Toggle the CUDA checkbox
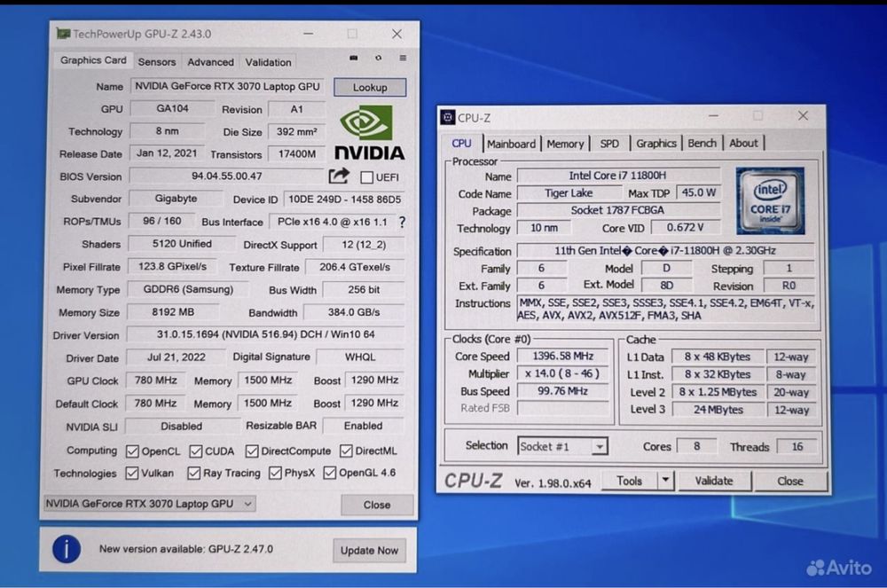This screenshot has width=887, height=588. click(x=196, y=451)
